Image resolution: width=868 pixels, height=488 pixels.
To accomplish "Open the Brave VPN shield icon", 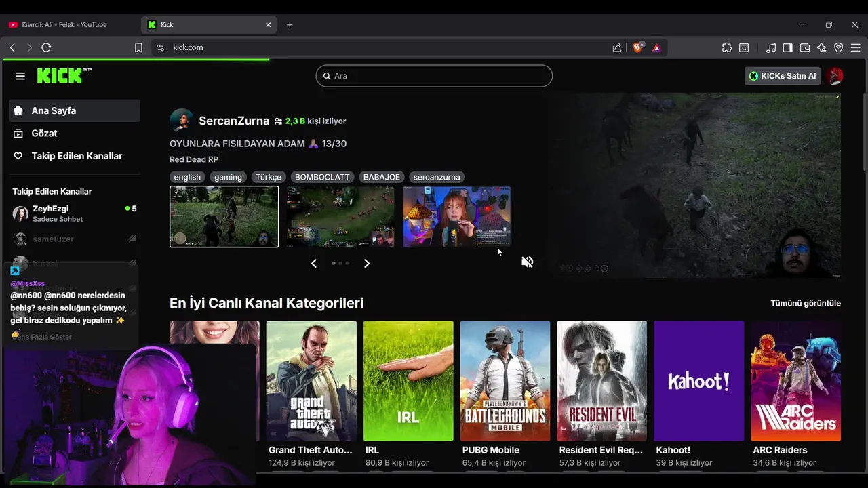I will tap(839, 47).
